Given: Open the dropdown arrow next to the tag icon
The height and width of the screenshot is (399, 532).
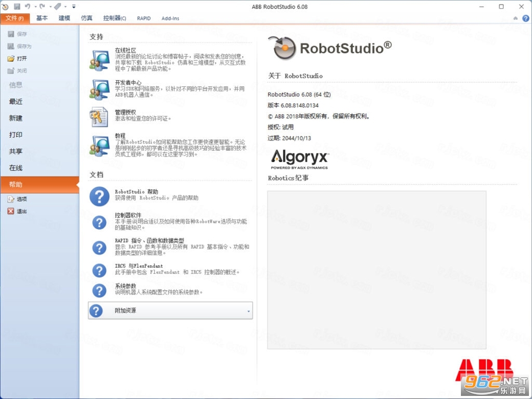Looking at the screenshot, I should 65,7.
